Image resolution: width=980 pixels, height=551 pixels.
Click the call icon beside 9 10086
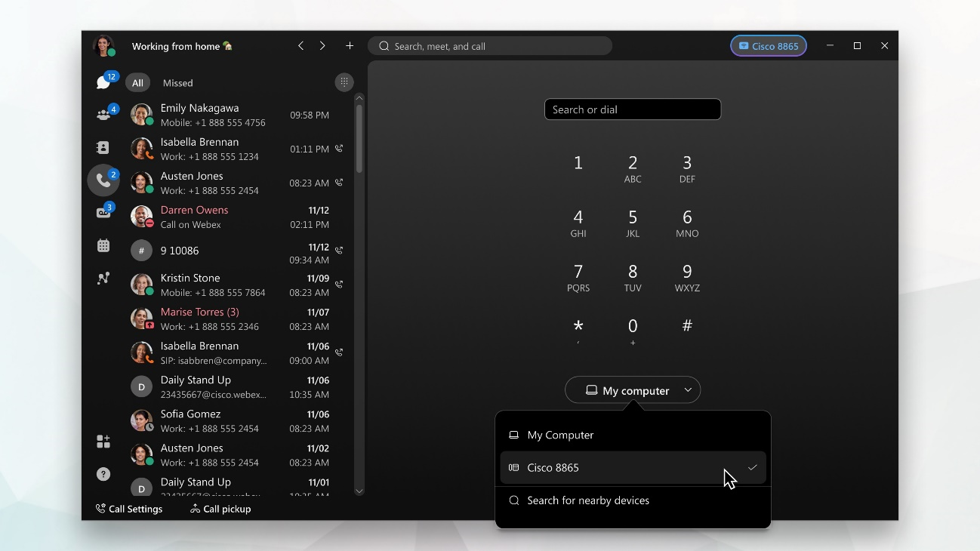(339, 250)
